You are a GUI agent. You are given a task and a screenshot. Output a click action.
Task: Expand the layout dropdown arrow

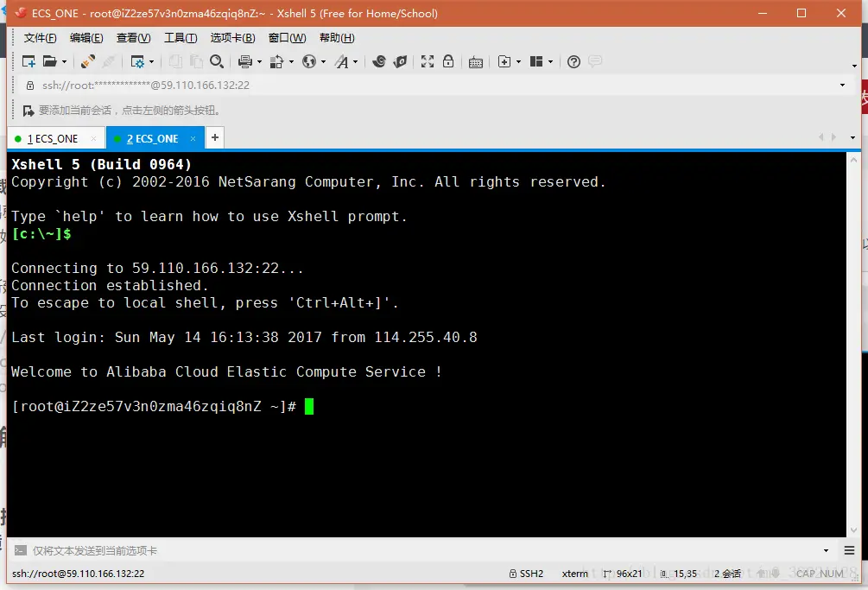click(x=550, y=61)
